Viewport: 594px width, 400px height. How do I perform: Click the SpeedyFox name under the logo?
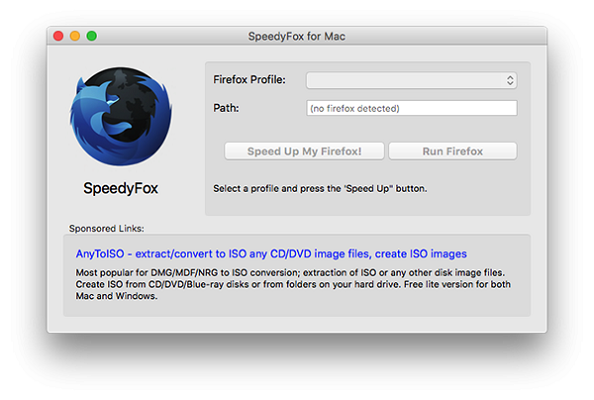(120, 188)
